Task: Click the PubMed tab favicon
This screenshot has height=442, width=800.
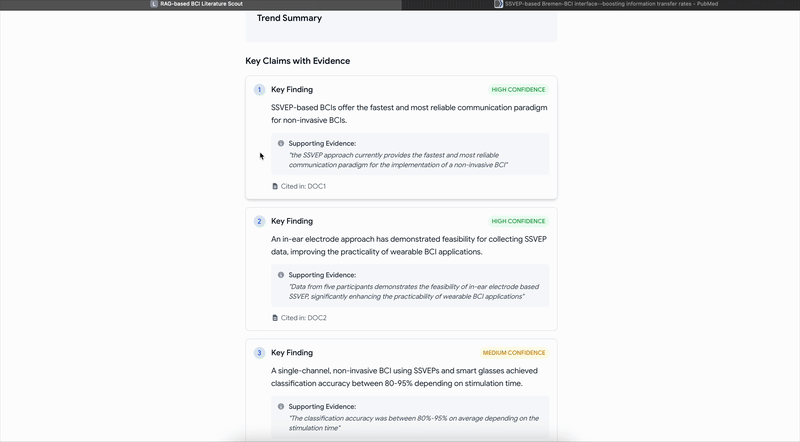Action: coord(498,5)
